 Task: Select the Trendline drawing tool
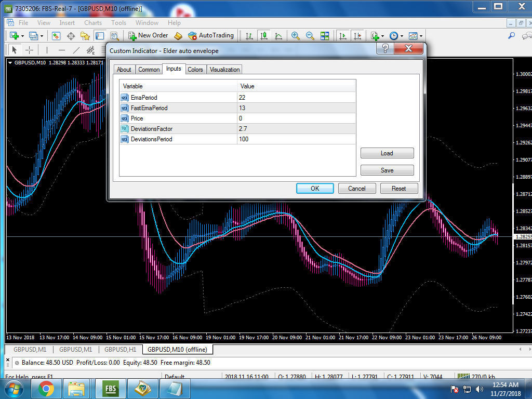point(76,50)
